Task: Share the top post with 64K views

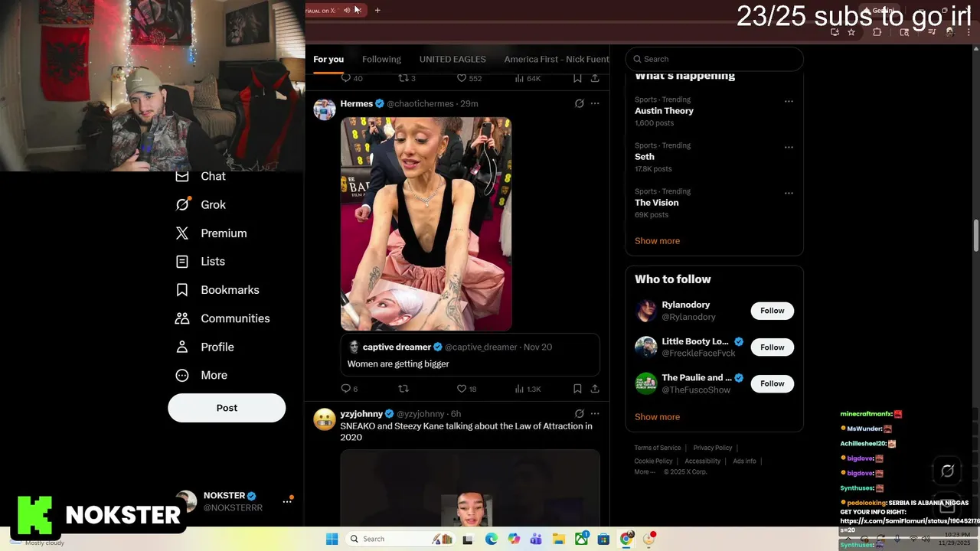Action: coord(595,78)
